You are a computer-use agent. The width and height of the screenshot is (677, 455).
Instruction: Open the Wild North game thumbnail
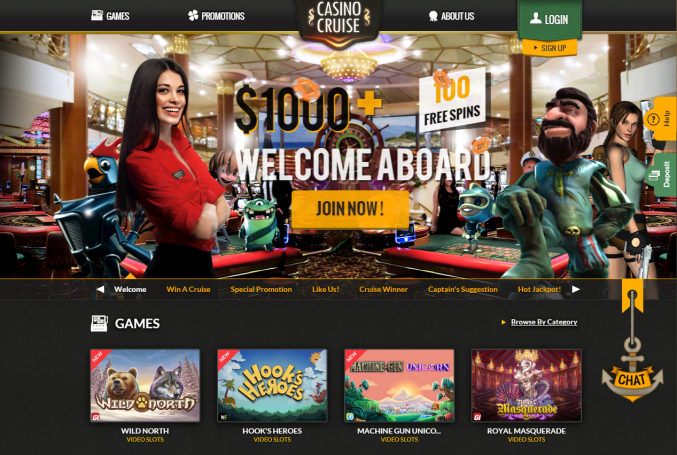(145, 385)
